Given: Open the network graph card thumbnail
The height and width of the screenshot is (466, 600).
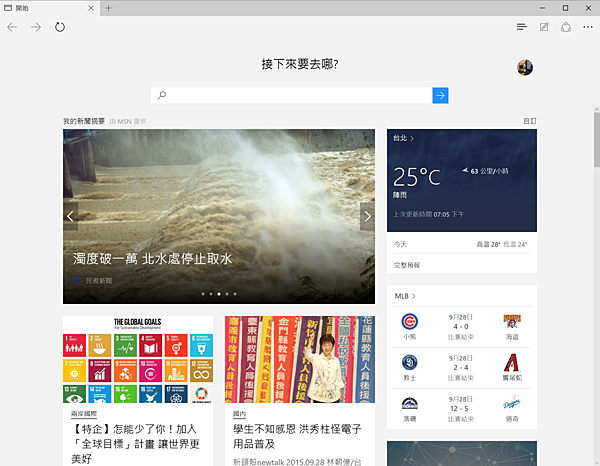Looking at the screenshot, I should click(x=462, y=453).
